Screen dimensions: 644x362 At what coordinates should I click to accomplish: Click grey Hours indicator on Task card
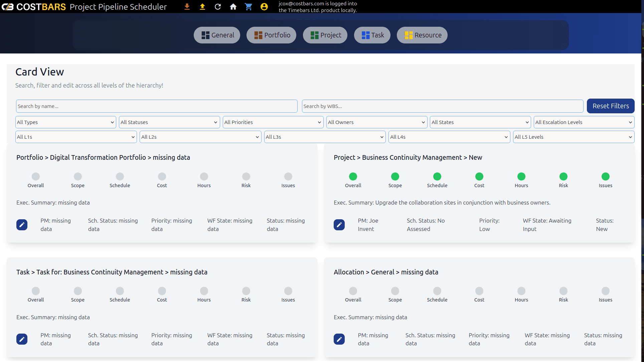pos(204,291)
